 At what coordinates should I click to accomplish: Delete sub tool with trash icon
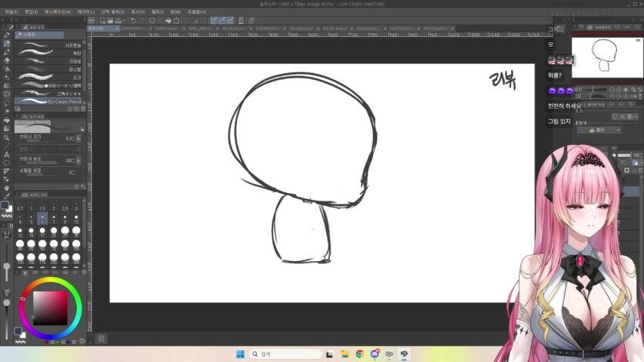pyautogui.click(x=83, y=109)
